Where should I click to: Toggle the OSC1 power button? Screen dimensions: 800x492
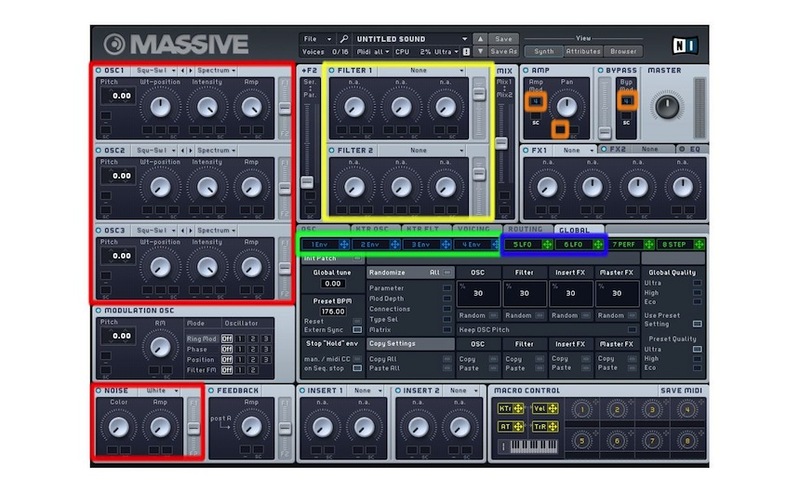98,70
